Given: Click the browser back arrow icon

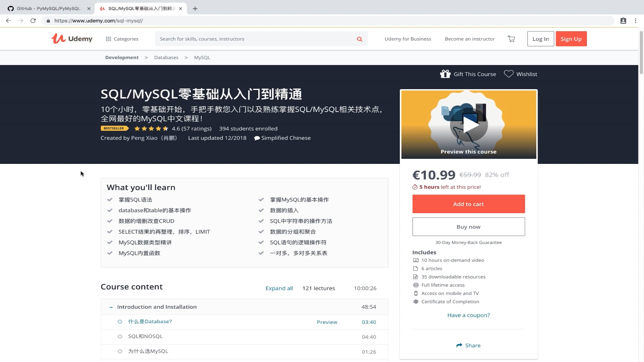Looking at the screenshot, I should (x=8, y=20).
